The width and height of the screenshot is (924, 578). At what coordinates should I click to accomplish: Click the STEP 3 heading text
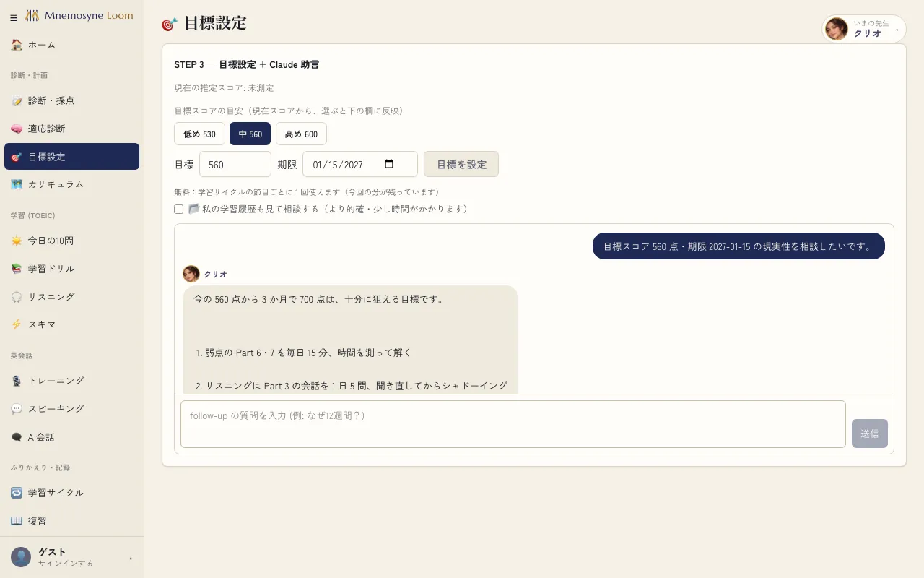(246, 64)
